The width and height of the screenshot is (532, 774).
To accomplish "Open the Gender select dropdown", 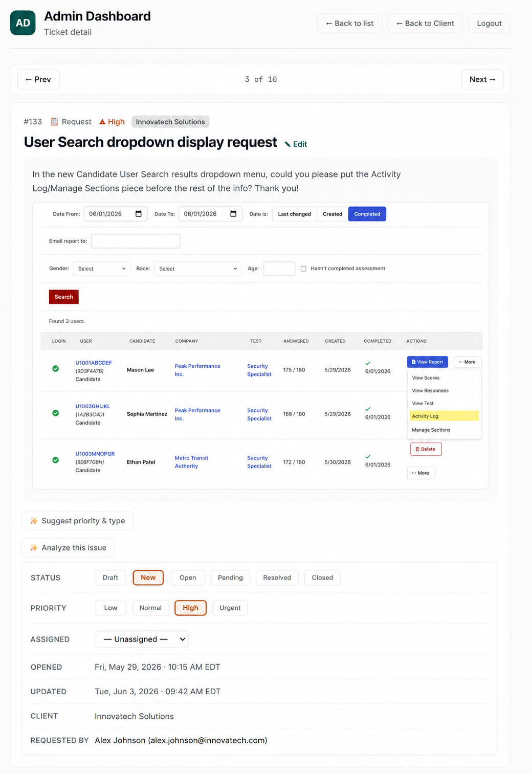I will (102, 269).
